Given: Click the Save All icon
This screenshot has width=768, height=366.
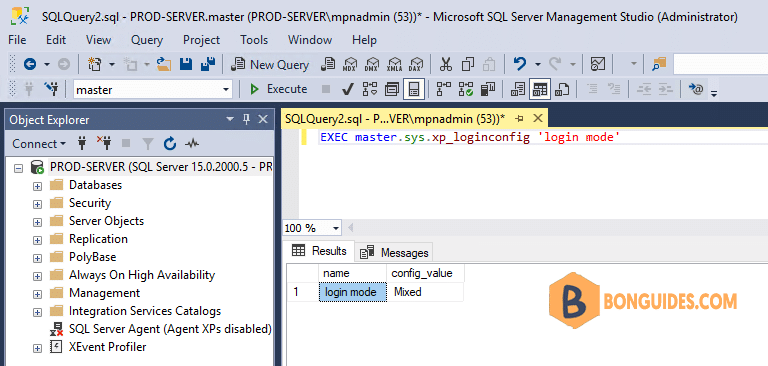Looking at the screenshot, I should coord(208,64).
